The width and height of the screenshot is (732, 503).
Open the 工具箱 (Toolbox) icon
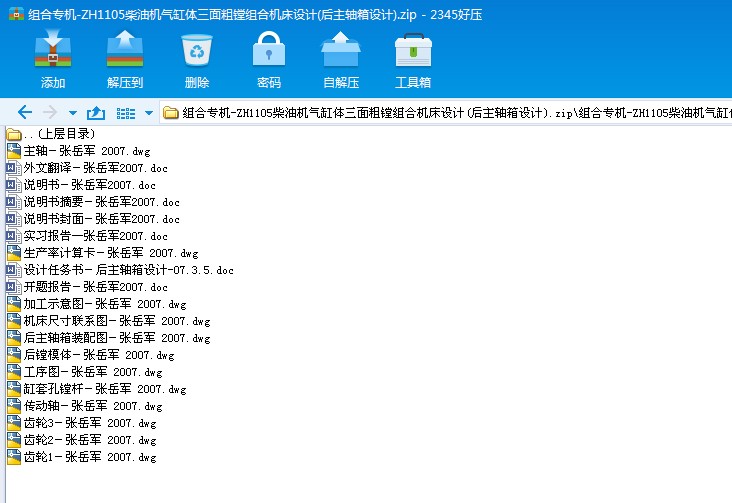tap(413, 50)
